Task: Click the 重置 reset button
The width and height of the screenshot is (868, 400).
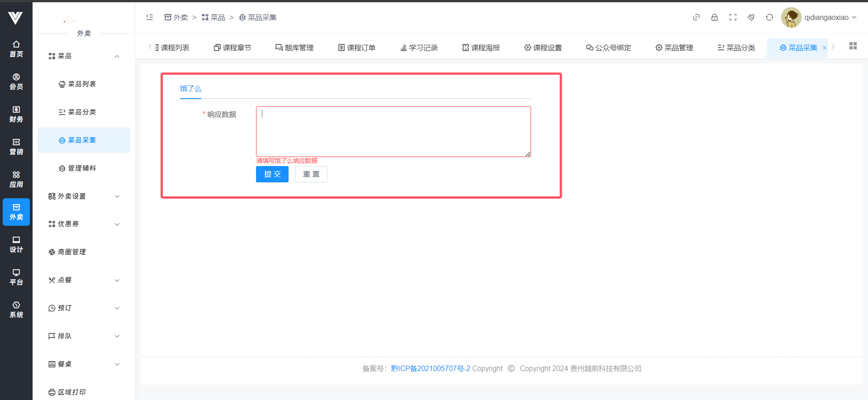Action: [x=311, y=174]
